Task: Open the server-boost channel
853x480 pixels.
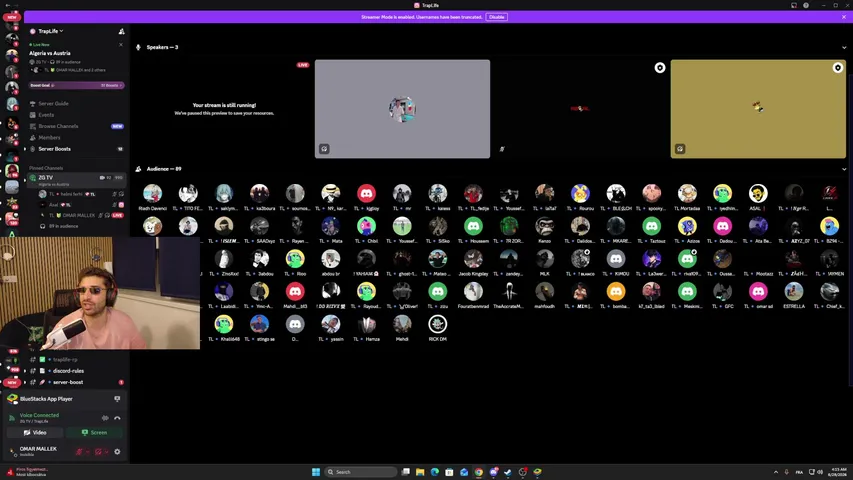Action: tap(68, 382)
